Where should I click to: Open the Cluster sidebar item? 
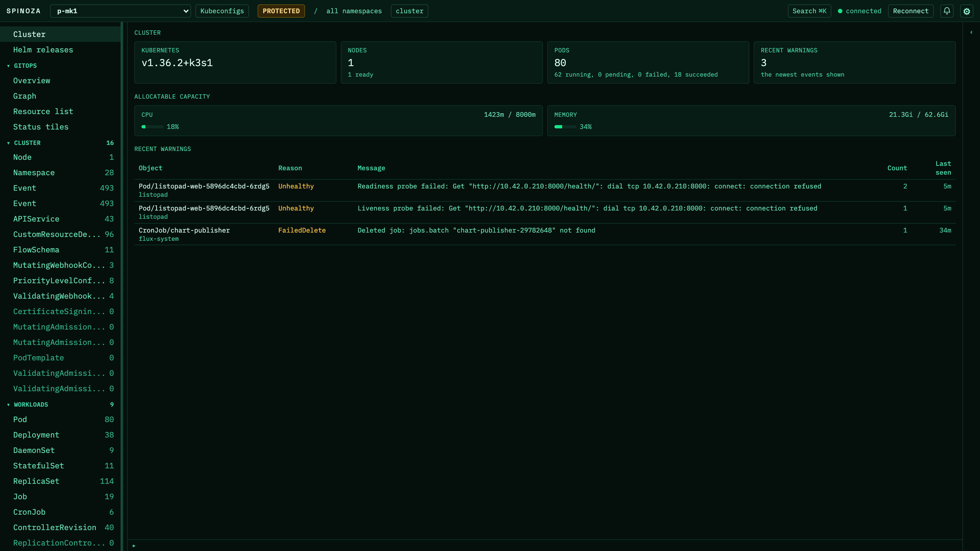coord(60,34)
